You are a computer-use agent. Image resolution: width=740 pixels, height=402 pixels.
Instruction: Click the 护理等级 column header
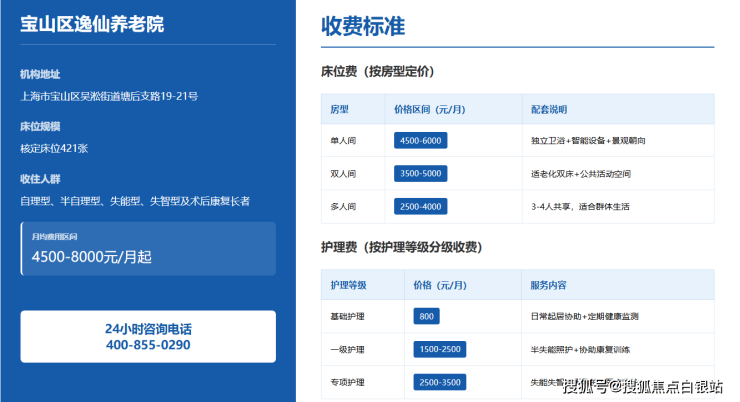(x=348, y=285)
